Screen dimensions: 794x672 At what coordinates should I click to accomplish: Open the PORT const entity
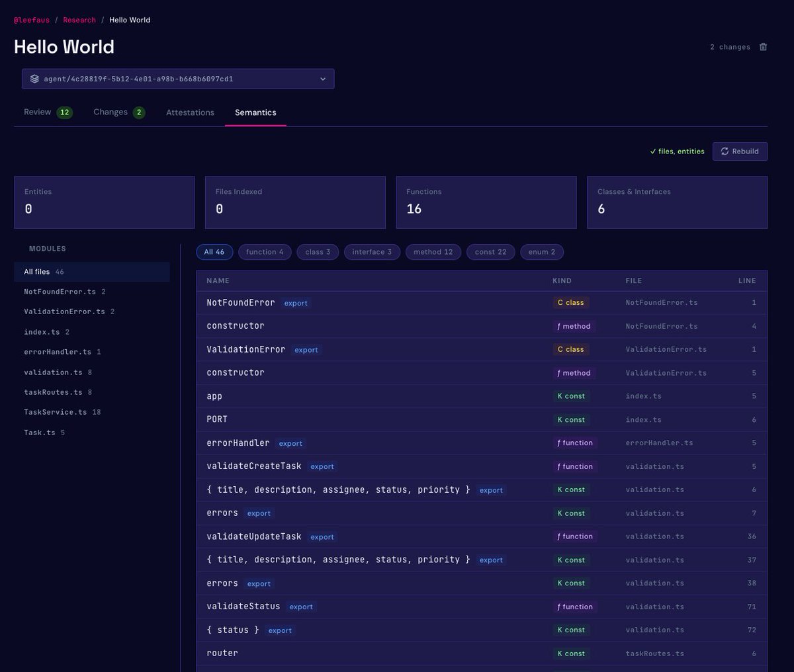482,419
